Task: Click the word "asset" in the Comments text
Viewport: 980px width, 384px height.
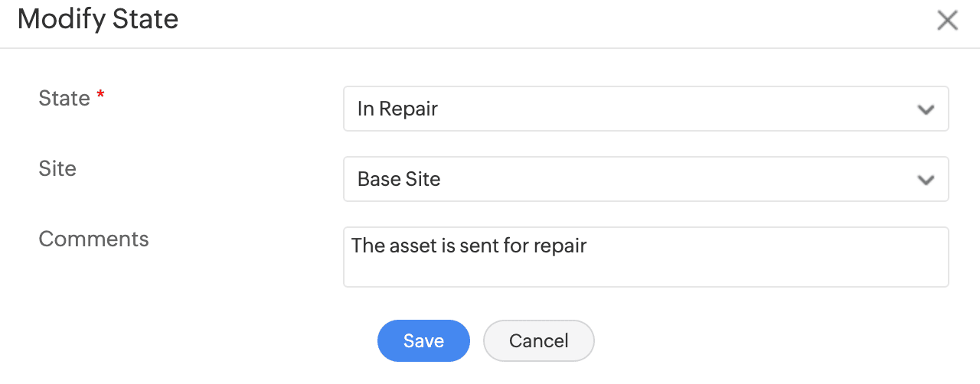Action: (411, 246)
